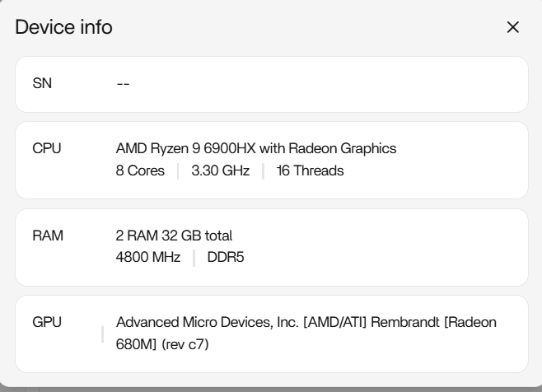Screen dimensions: 542x392
Task: Select the CPU label
Action: click(46, 149)
